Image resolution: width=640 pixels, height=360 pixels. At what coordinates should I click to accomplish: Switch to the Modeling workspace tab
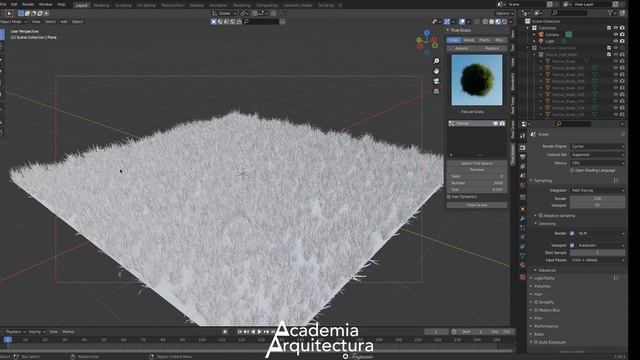point(101,5)
